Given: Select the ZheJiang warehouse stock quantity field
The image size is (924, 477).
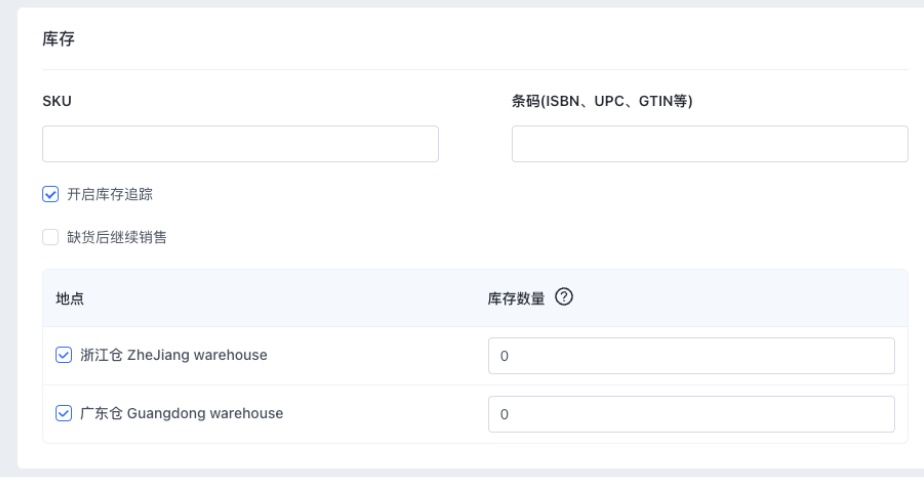Looking at the screenshot, I should pyautogui.click(x=691, y=356).
